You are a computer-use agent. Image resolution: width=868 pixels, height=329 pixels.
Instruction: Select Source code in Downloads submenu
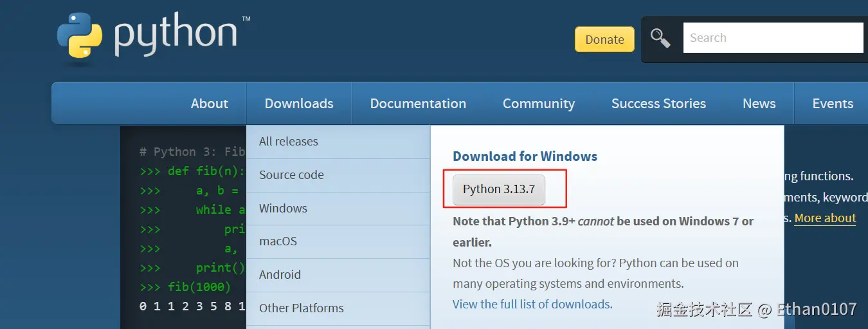coord(338,175)
